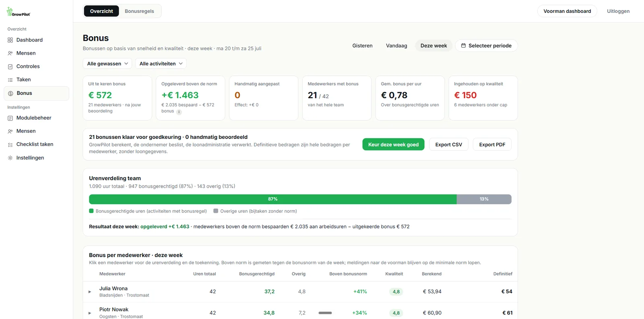Click the Taken list icon in sidebar

coord(10,80)
